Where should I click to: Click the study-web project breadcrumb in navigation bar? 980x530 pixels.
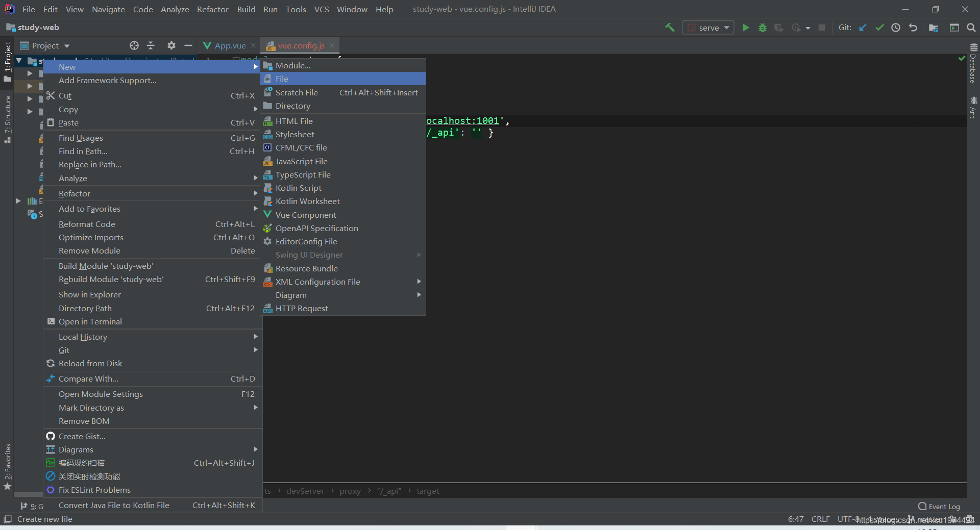pyautogui.click(x=33, y=28)
